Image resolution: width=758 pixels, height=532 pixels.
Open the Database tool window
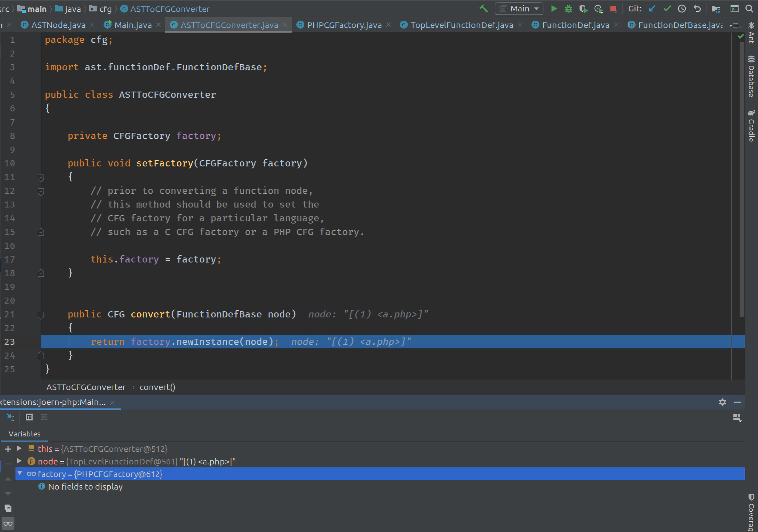pos(751,76)
